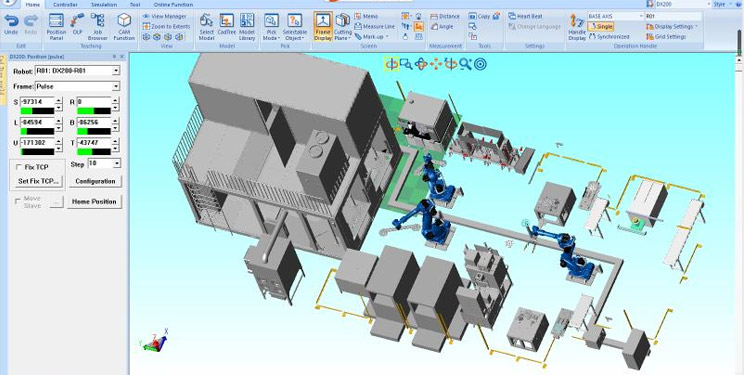Click the U axis value field
This screenshot has height=375, width=744.
pyautogui.click(x=37, y=143)
